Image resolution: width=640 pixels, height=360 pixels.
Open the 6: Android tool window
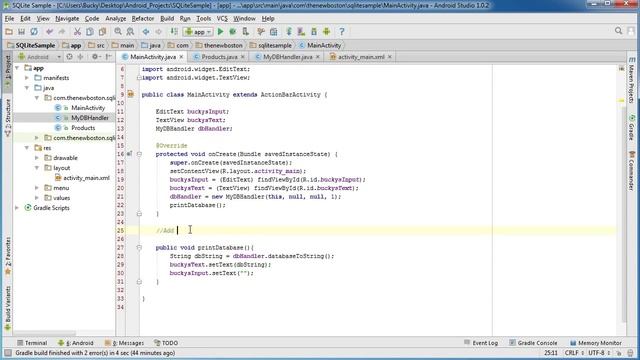pos(76,343)
